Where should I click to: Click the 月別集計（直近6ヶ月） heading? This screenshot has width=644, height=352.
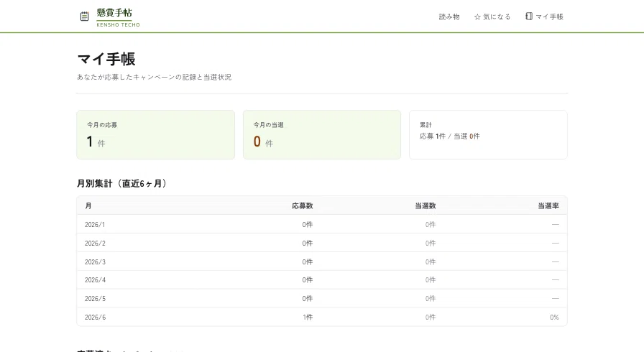(x=121, y=183)
